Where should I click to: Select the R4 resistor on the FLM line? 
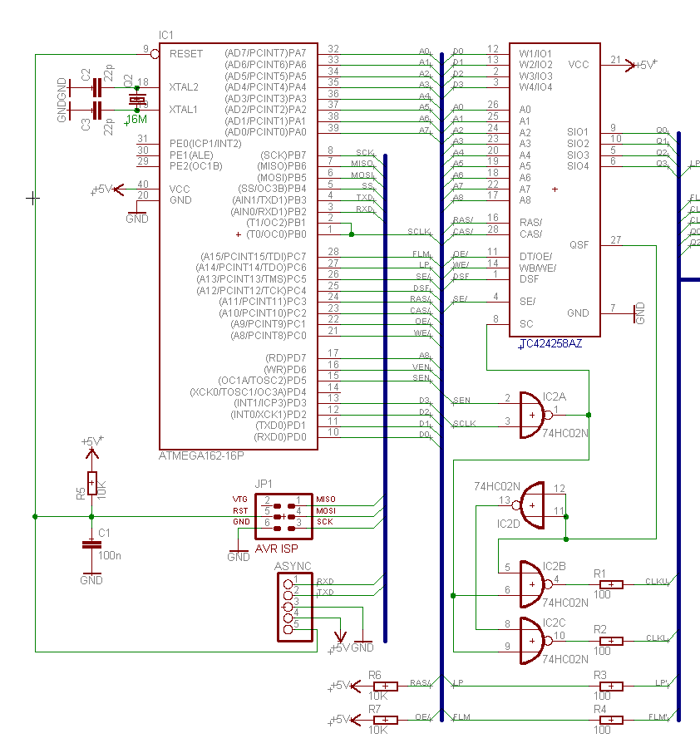coord(611,720)
